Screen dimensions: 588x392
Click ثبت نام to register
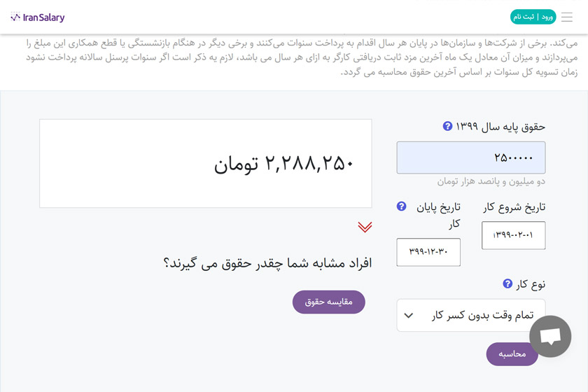(x=524, y=17)
